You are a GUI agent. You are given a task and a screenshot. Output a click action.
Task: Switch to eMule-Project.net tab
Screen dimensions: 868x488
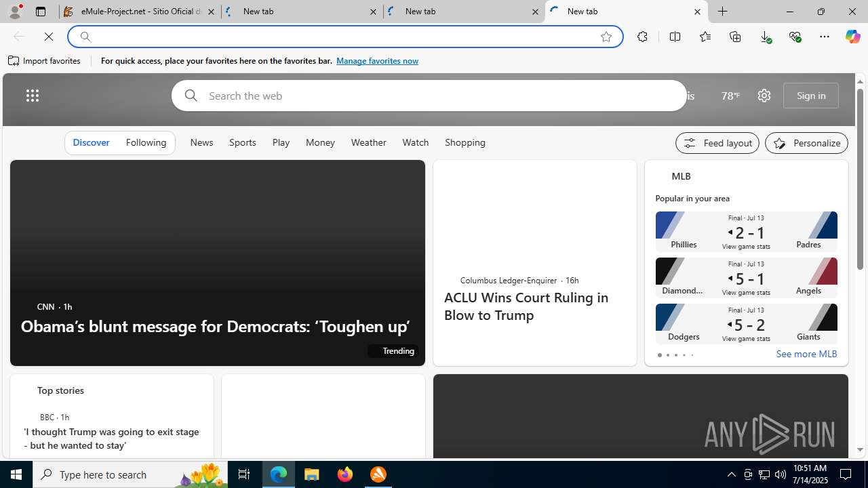(141, 12)
